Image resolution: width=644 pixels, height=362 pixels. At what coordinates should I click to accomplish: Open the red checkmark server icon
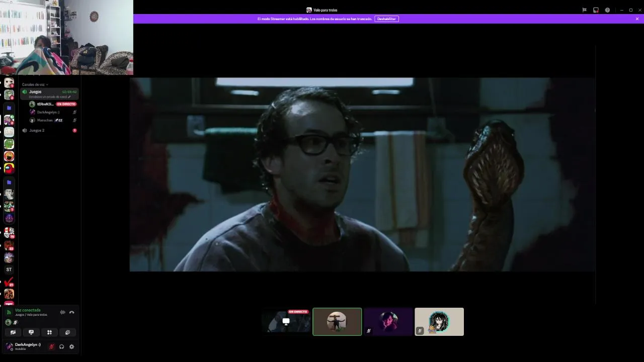pos(9,283)
